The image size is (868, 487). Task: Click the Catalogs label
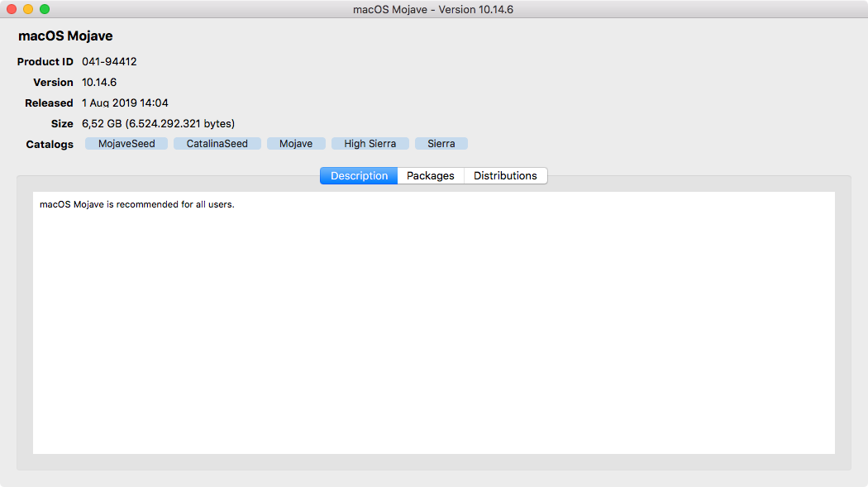click(x=50, y=145)
